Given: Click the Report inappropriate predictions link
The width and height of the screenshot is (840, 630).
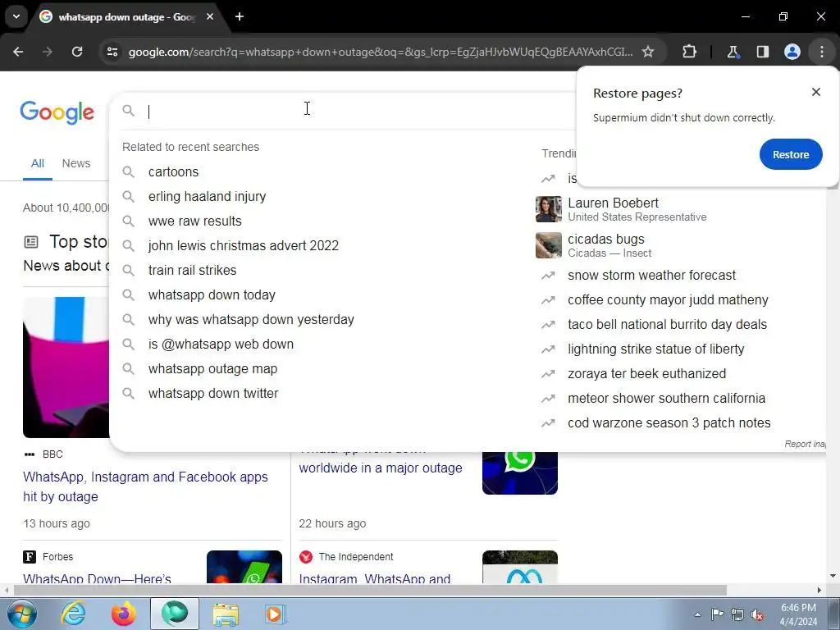Looking at the screenshot, I should pyautogui.click(x=806, y=444).
